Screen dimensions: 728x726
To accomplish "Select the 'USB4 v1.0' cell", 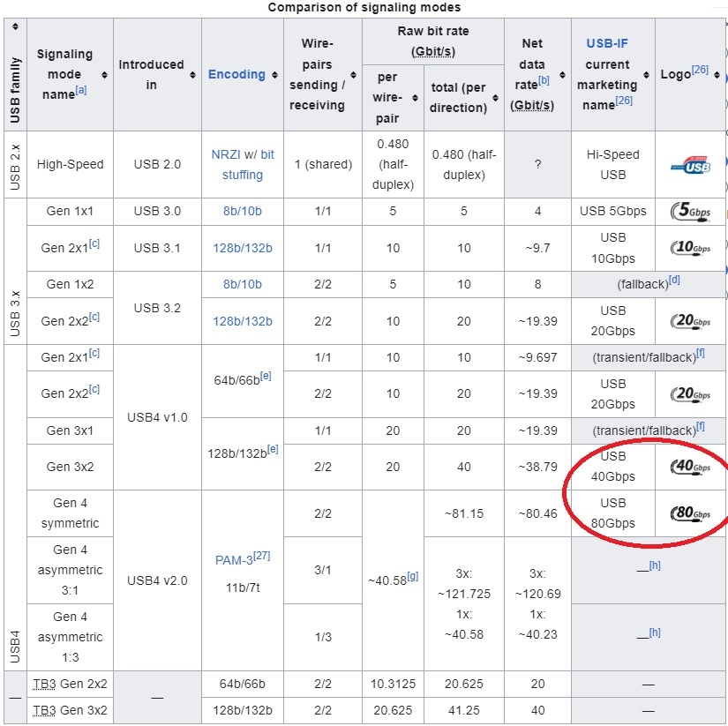I will (x=157, y=417).
